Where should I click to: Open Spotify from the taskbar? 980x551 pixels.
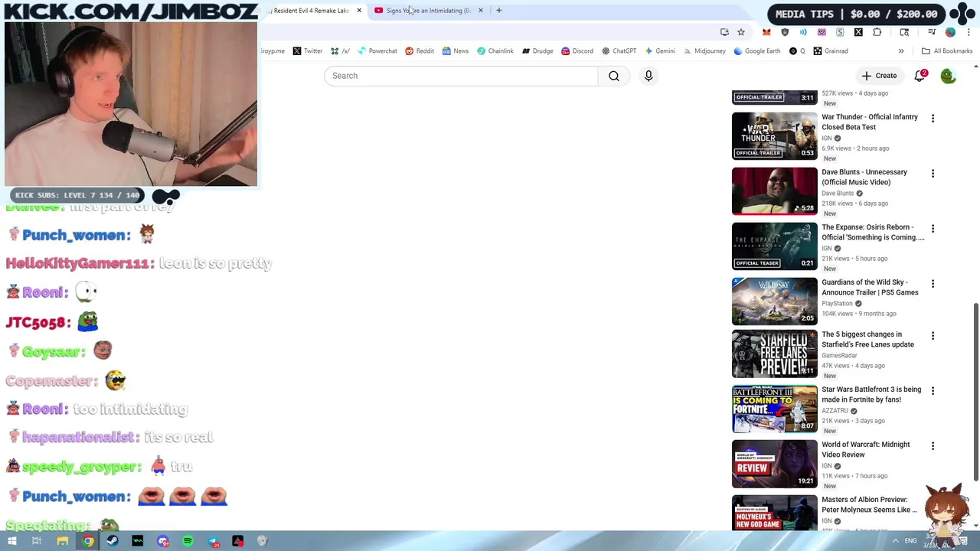[188, 541]
